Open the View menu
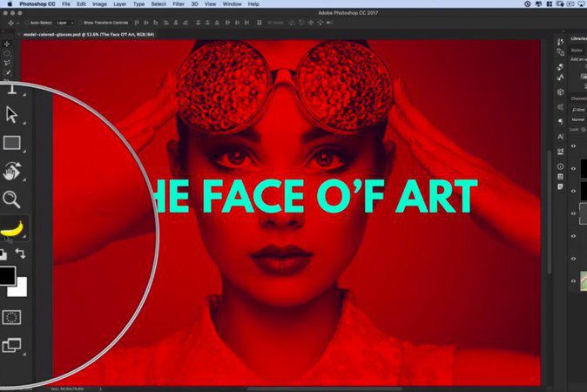 [x=211, y=4]
